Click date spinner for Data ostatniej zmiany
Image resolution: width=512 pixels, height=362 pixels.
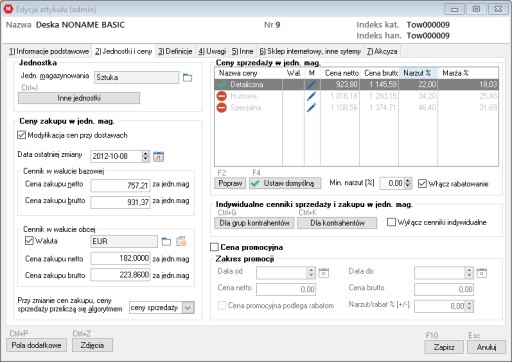(x=145, y=156)
